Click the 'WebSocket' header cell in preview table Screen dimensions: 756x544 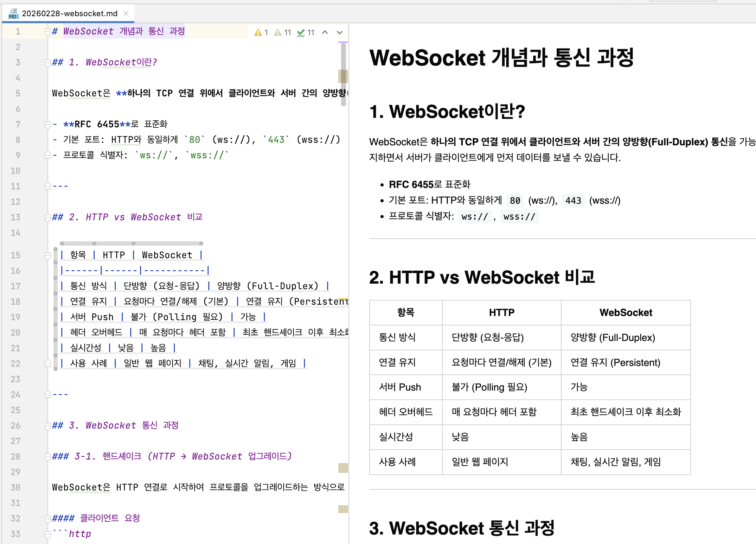pyautogui.click(x=626, y=312)
